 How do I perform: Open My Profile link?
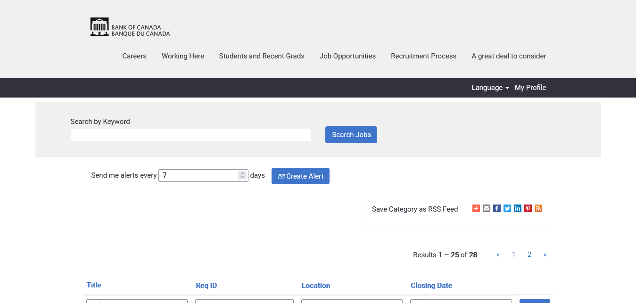(x=530, y=88)
